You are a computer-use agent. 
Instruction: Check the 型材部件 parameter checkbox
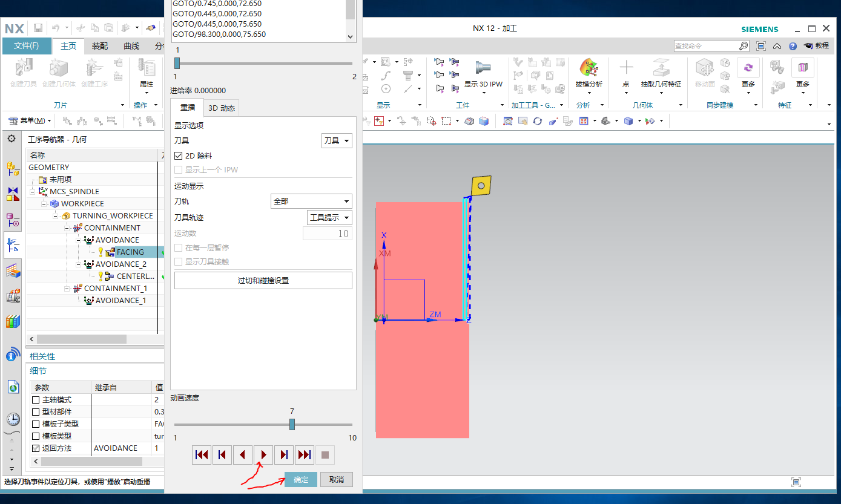coord(36,412)
